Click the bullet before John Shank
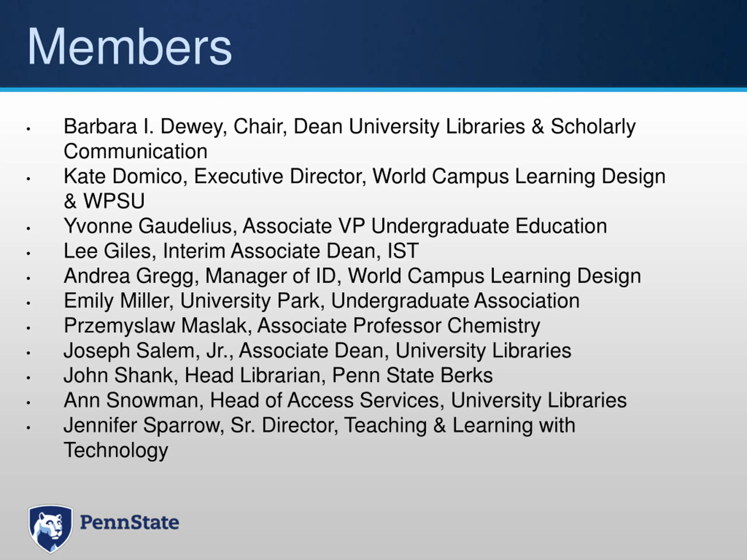The width and height of the screenshot is (747, 560). (x=28, y=378)
